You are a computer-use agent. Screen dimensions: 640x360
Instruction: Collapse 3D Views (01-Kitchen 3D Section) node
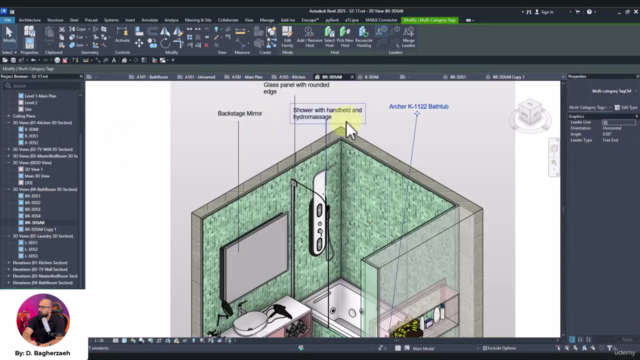9,122
